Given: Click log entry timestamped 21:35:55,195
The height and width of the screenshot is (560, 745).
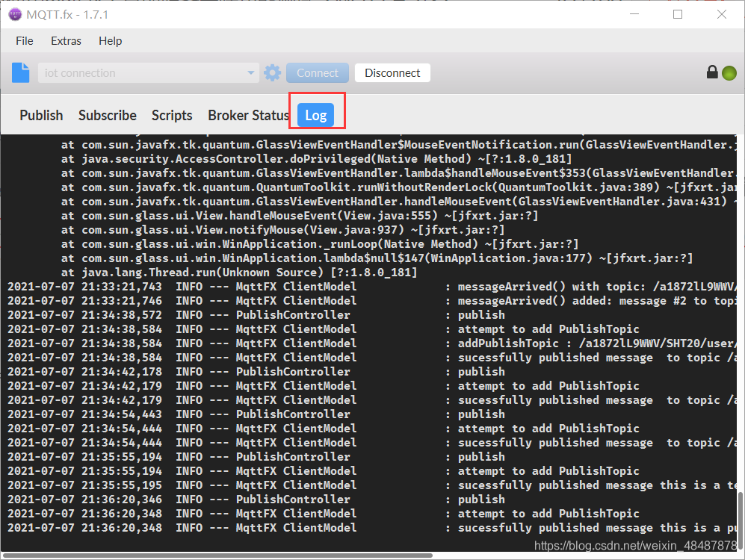Looking at the screenshot, I should pos(371,485).
